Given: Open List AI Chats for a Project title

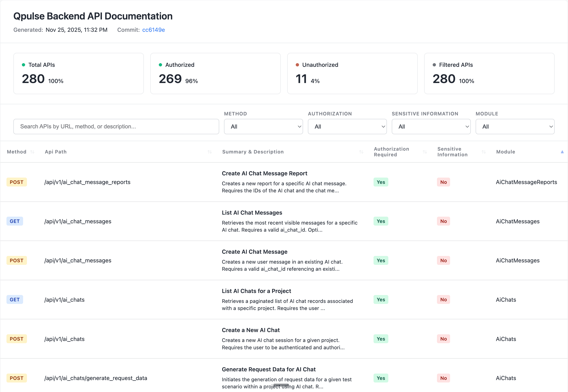Looking at the screenshot, I should pyautogui.click(x=256, y=291).
